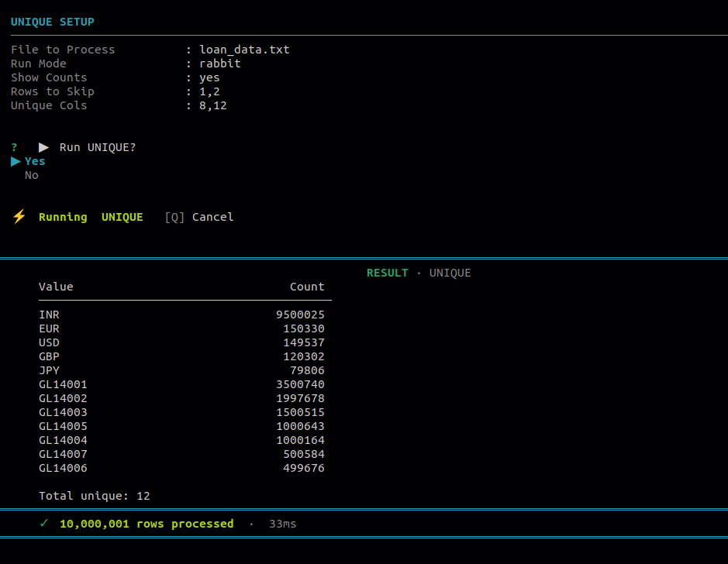Viewport: 728px width, 564px height.
Task: Click the count 149537
Action: (304, 342)
